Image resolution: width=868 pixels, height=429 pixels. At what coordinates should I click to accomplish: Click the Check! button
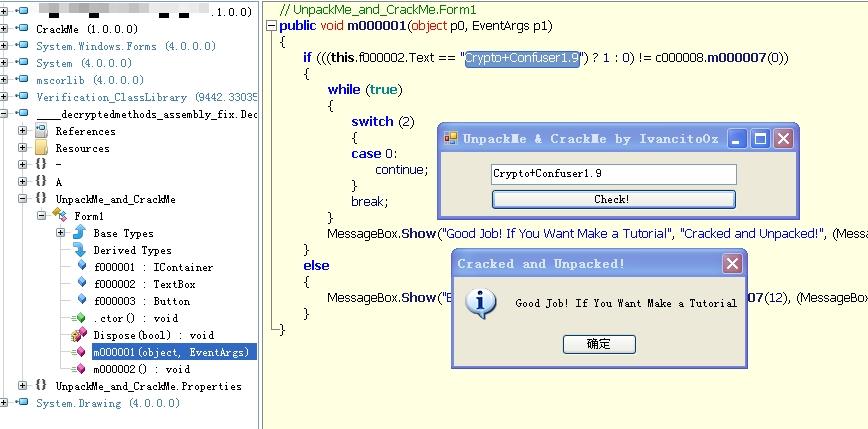(613, 199)
